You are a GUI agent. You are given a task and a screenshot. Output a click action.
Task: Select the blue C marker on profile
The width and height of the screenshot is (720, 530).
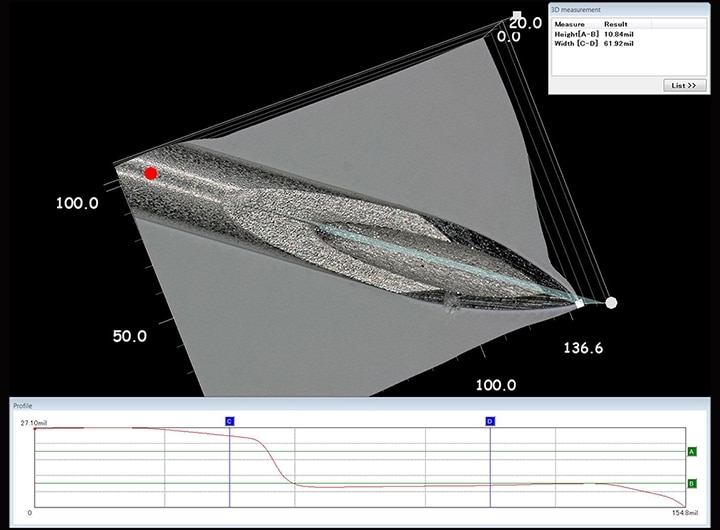click(230, 422)
